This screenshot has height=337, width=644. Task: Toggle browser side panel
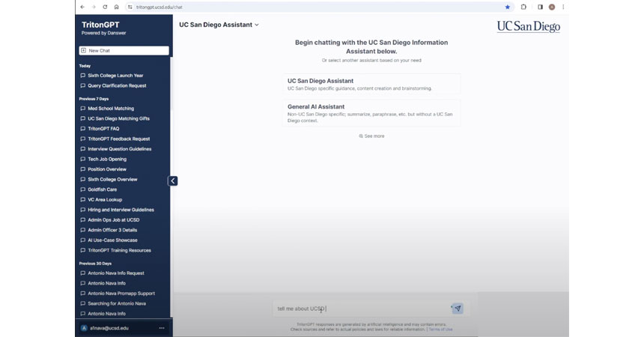(540, 7)
